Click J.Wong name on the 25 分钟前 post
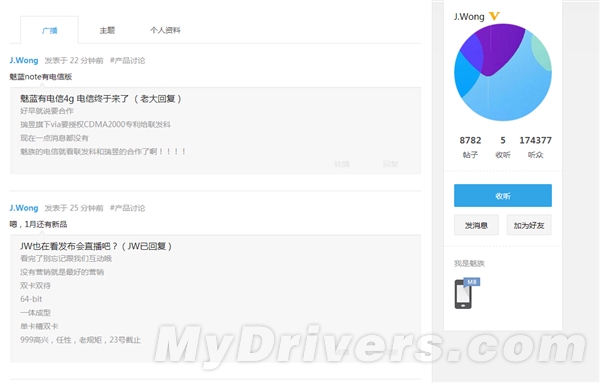Viewport: 600px width, 383px height. click(24, 208)
